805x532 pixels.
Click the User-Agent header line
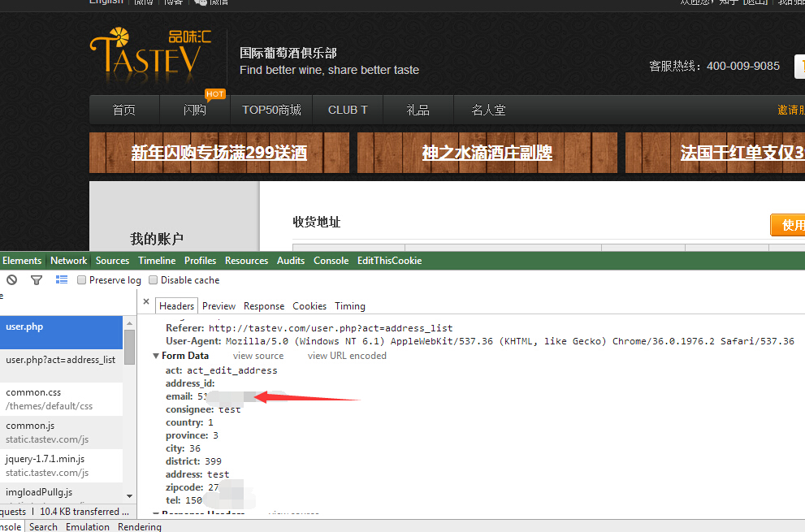480,341
